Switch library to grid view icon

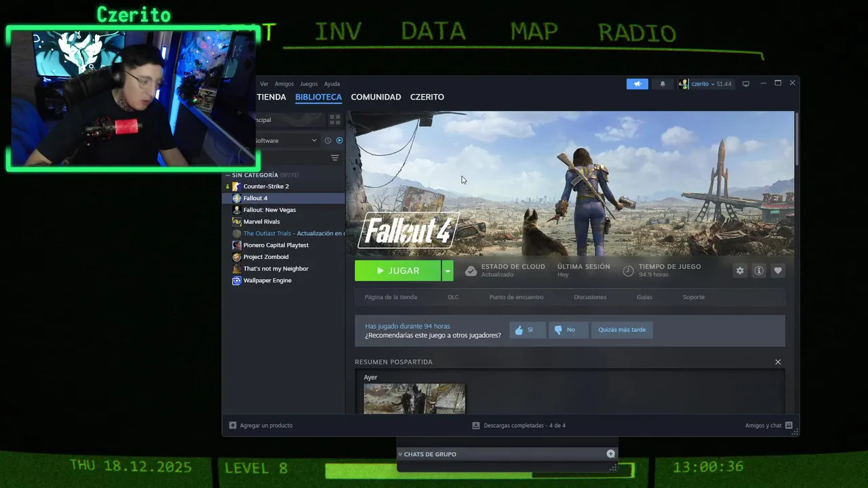point(334,120)
